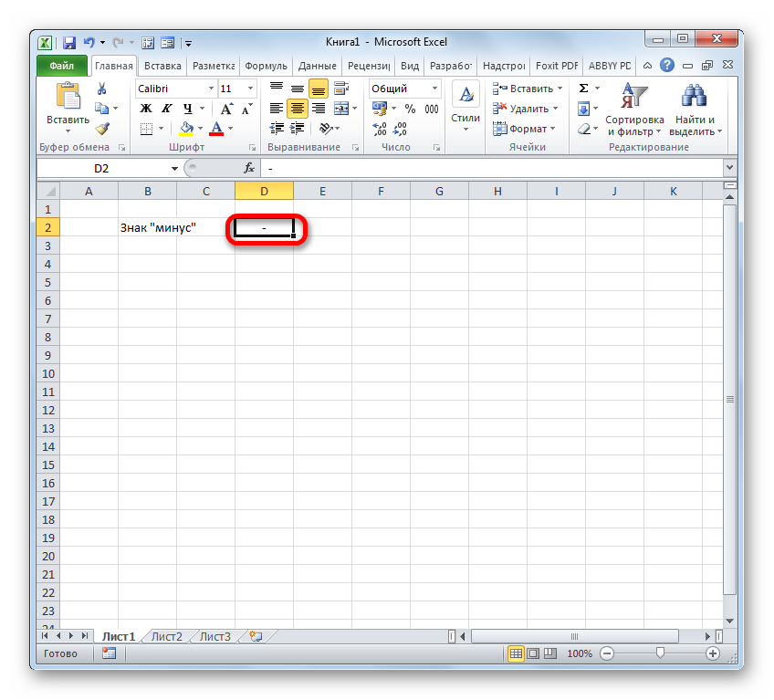Copy selection using the copy icon
Viewport: 774px width, 700px height.
point(101,108)
